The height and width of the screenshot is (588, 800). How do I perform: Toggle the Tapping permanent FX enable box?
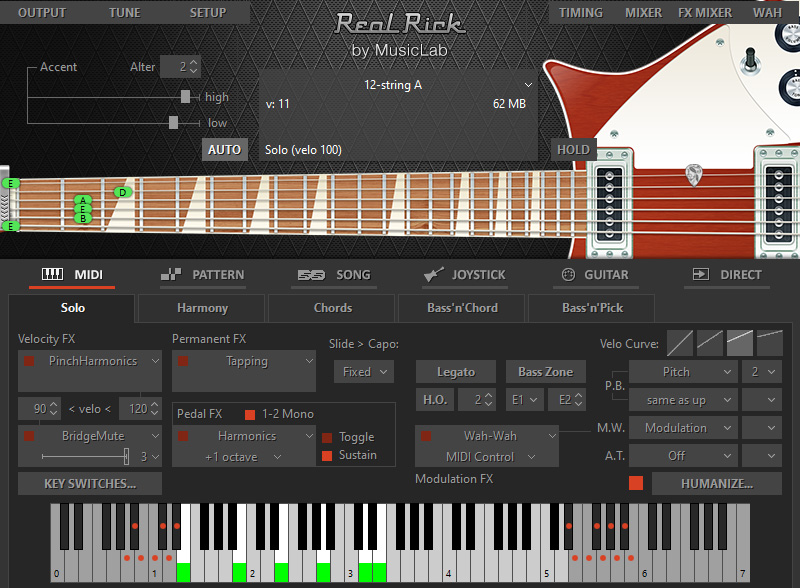coord(183,361)
